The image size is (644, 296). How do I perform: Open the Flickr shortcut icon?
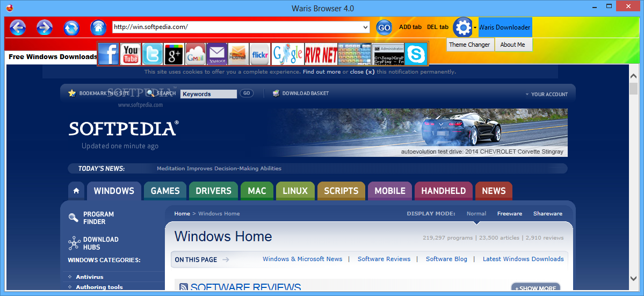[x=260, y=54]
